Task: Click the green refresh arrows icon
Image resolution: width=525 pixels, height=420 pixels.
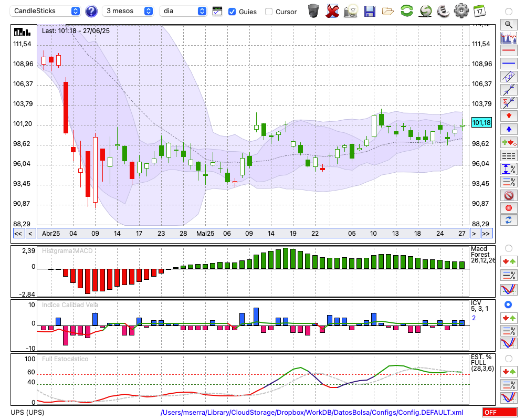Action: tap(407, 11)
